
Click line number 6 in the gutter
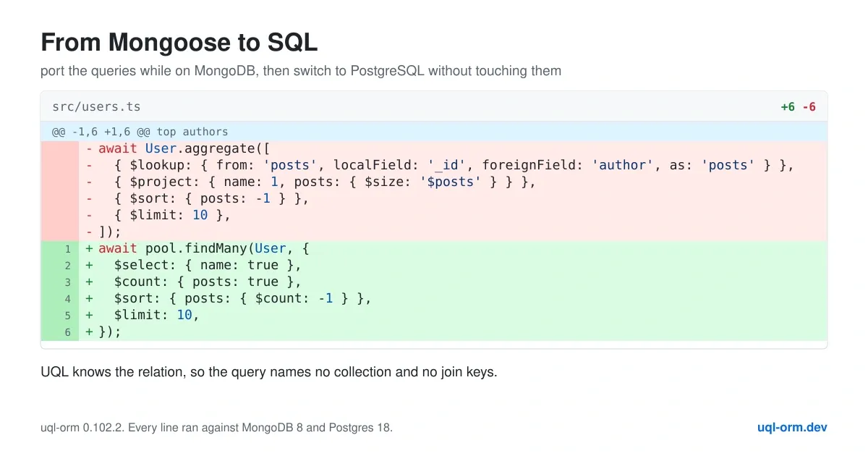[68, 332]
